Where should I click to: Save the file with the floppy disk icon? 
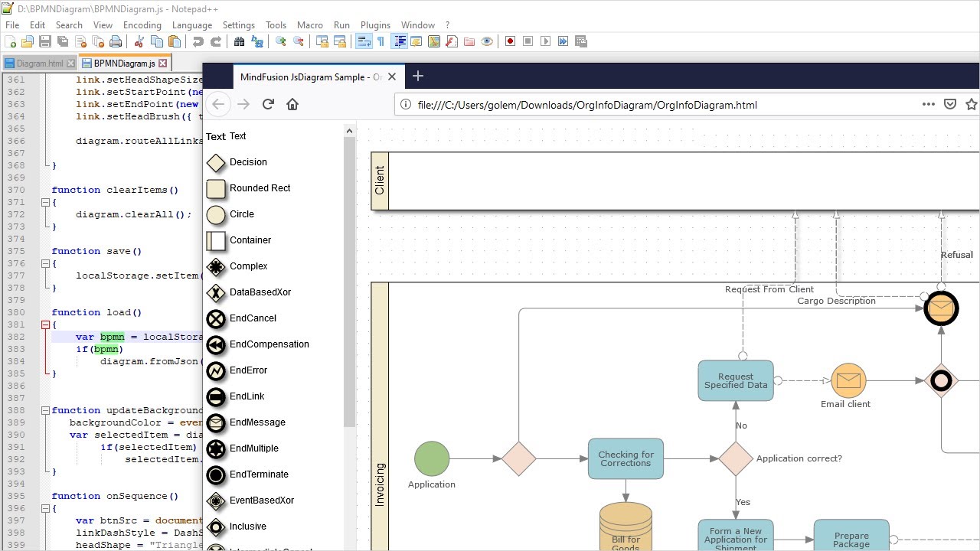click(45, 41)
